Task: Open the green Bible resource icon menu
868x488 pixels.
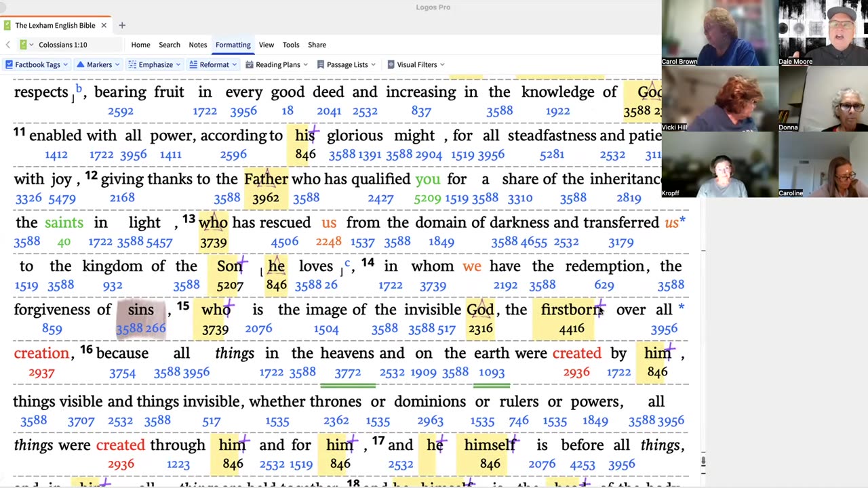Action: [26, 45]
